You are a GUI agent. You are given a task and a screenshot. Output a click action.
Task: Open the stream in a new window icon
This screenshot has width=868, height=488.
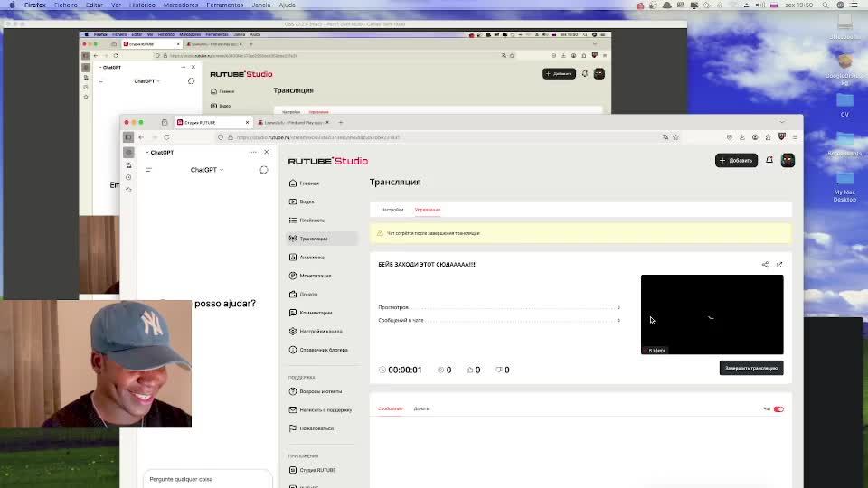778,265
